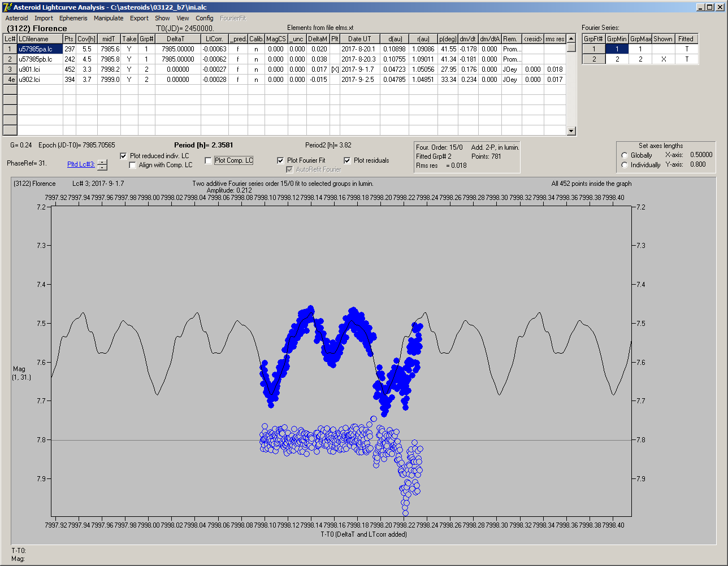Uncheck 'Plot residuals' checkbox

pyautogui.click(x=347, y=160)
